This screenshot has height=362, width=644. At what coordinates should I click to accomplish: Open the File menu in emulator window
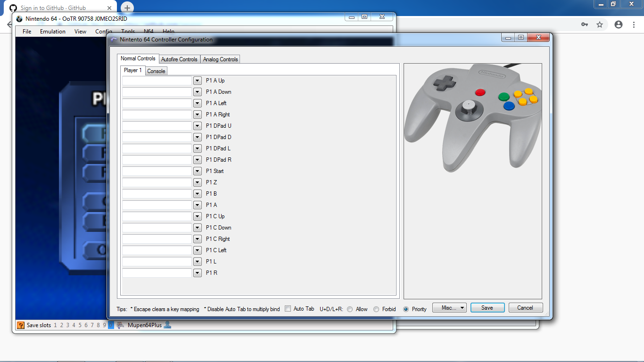click(27, 32)
